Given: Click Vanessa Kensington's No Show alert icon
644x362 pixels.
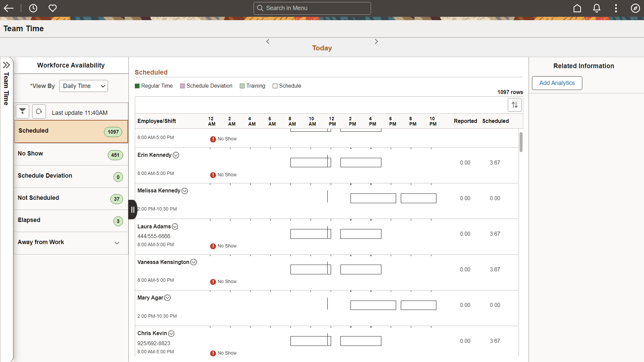Looking at the screenshot, I should click(213, 282).
